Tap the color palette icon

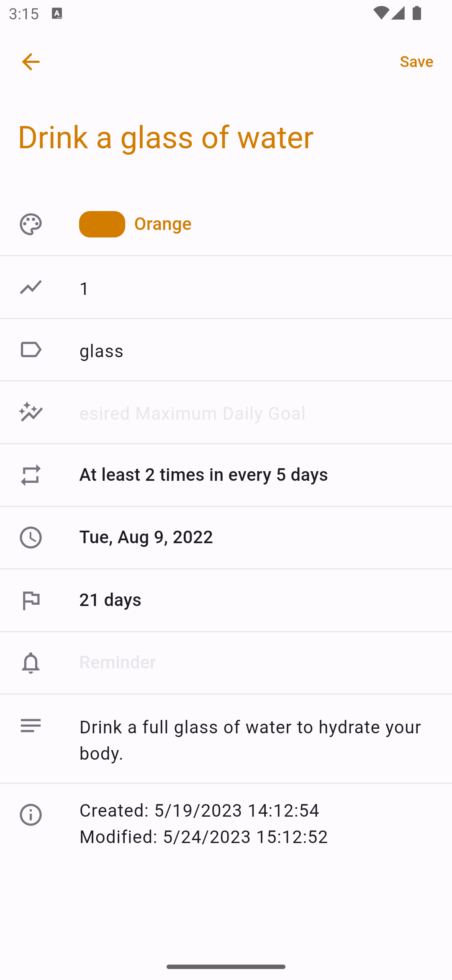31,224
